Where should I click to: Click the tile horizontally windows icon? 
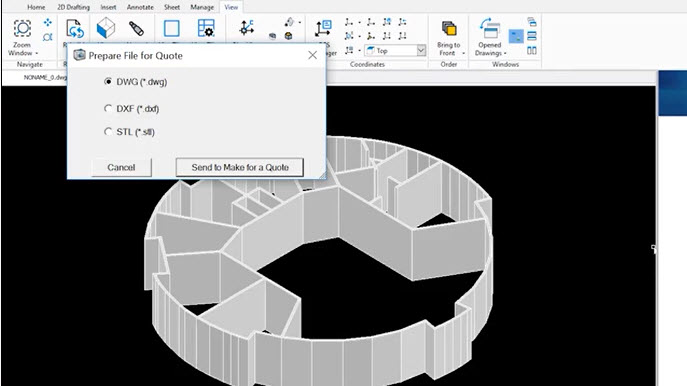click(531, 36)
